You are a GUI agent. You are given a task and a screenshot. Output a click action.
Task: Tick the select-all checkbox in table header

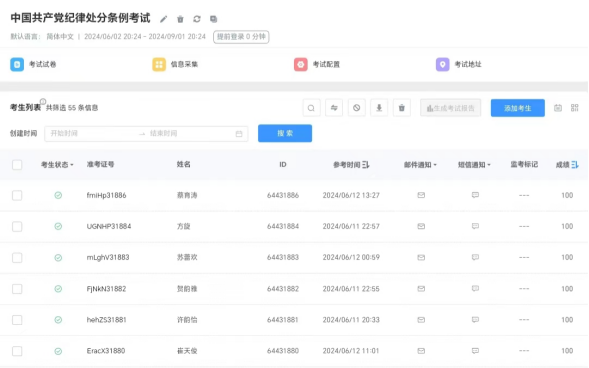point(17,165)
